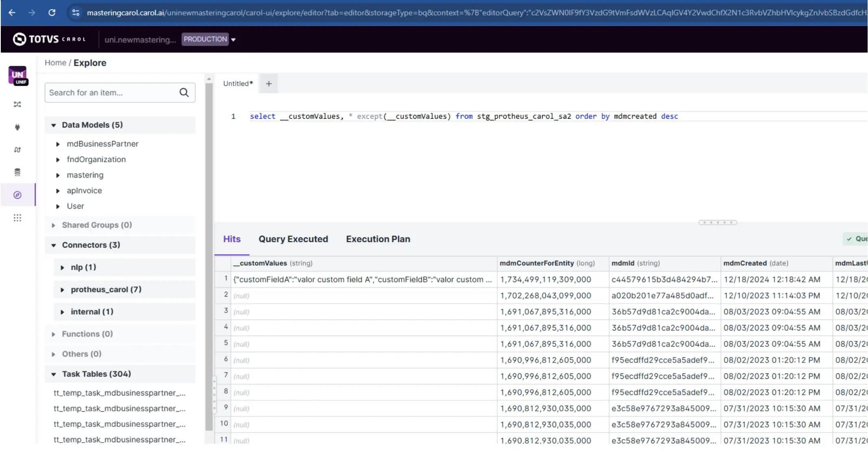The width and height of the screenshot is (868, 456).
Task: Reload the page
Action: click(x=52, y=13)
